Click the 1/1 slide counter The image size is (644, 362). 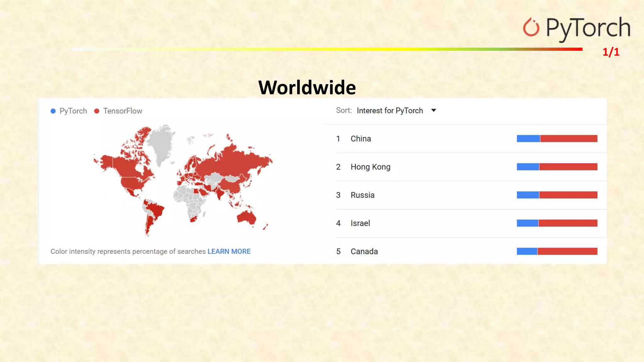pyautogui.click(x=611, y=52)
